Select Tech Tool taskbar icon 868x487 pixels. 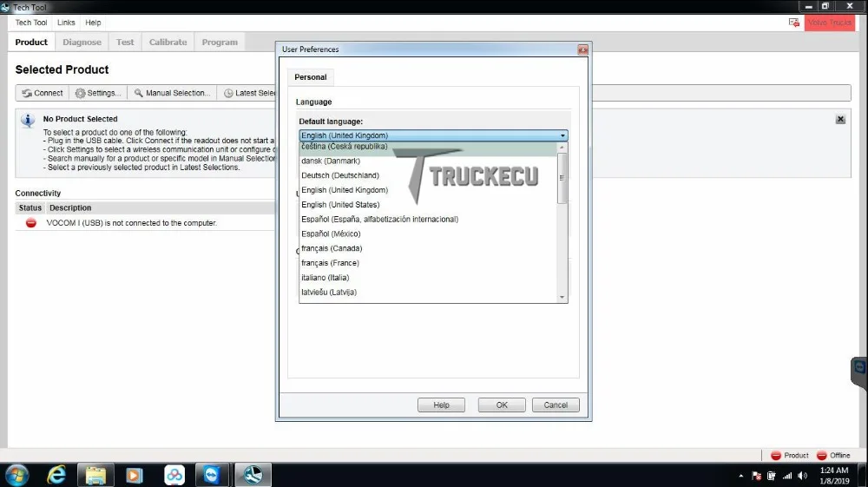[253, 475]
